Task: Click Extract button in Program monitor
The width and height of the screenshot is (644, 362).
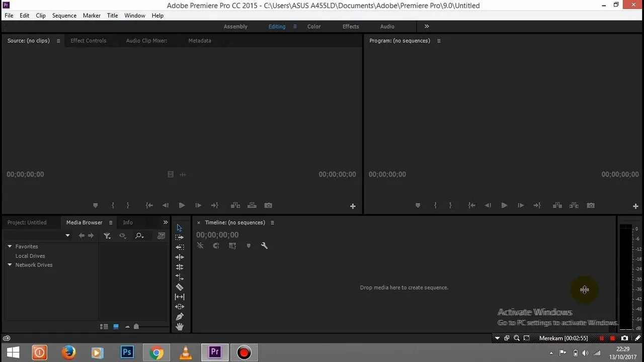Action: point(574,205)
